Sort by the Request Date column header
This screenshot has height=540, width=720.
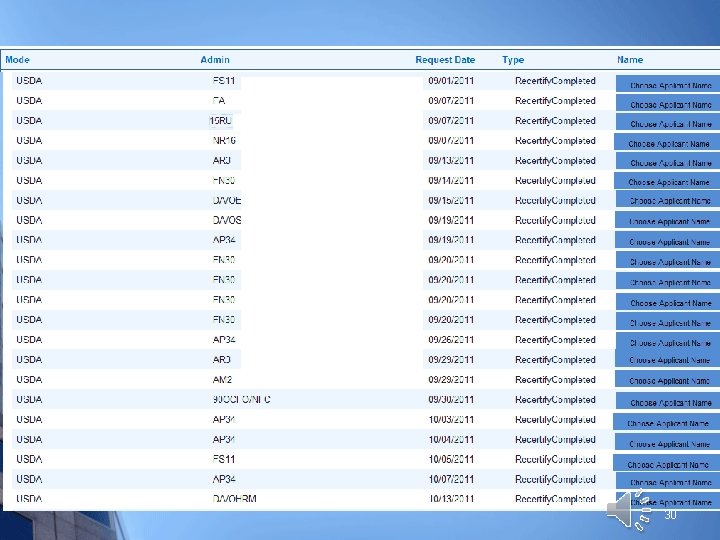pyautogui.click(x=445, y=60)
